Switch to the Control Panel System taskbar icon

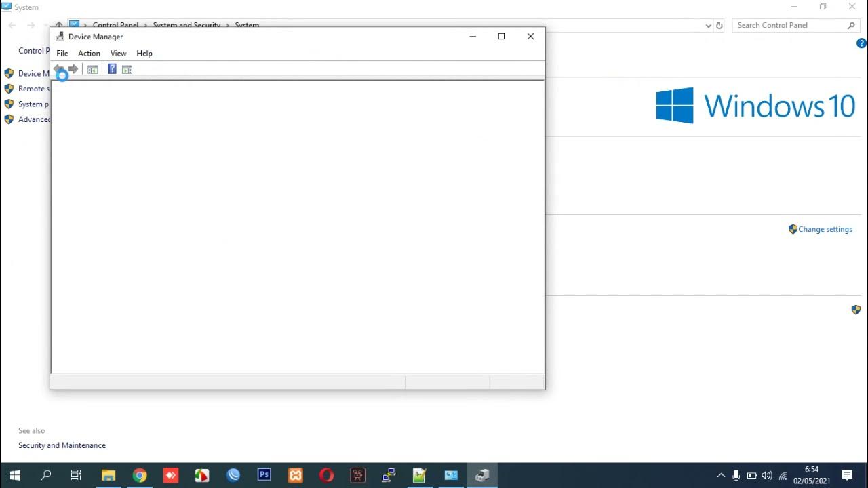tap(451, 475)
